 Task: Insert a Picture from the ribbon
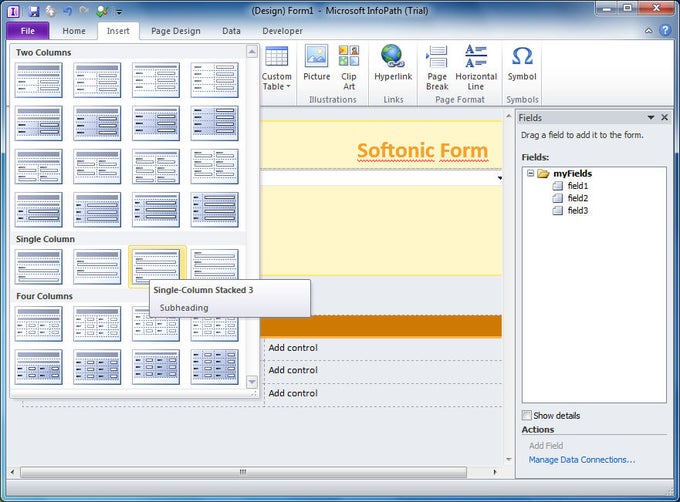pyautogui.click(x=316, y=66)
